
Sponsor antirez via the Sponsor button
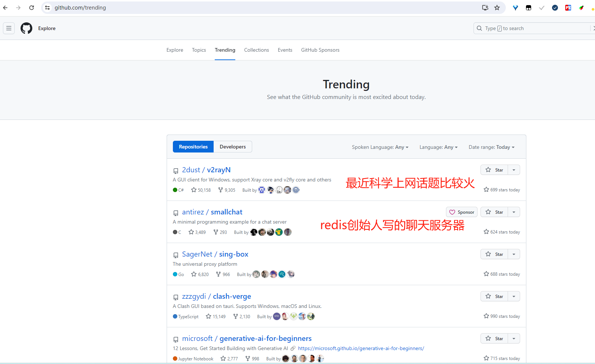click(x=462, y=212)
